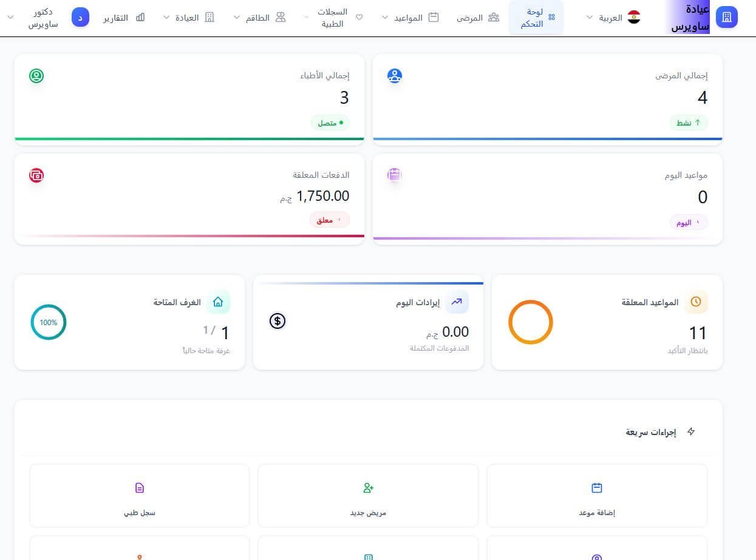
Task: Click the المدفوعات المكتملة text
Action: point(440,348)
